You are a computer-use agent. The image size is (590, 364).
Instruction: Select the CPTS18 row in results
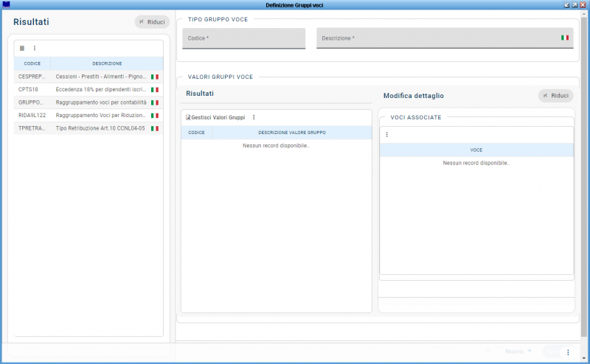point(88,89)
